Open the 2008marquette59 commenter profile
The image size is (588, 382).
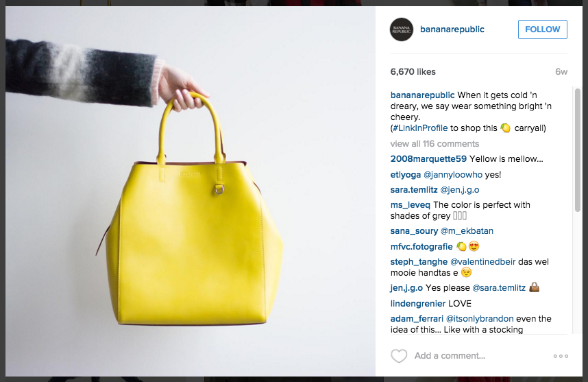point(428,158)
